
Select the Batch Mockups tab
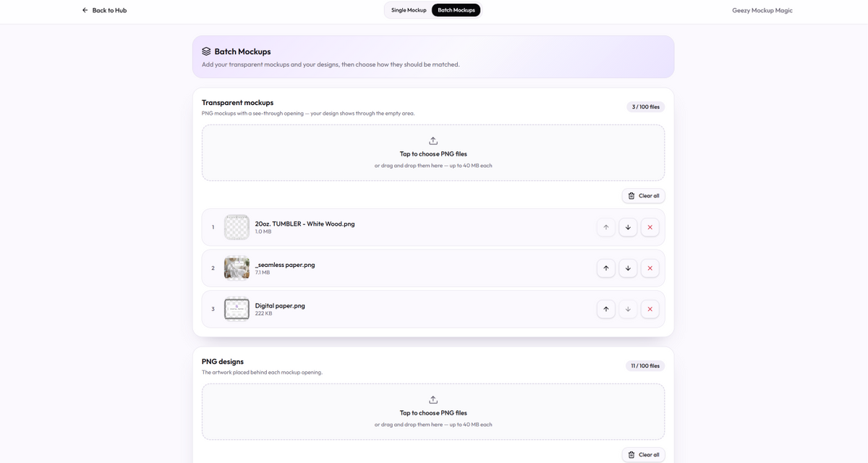(x=456, y=10)
